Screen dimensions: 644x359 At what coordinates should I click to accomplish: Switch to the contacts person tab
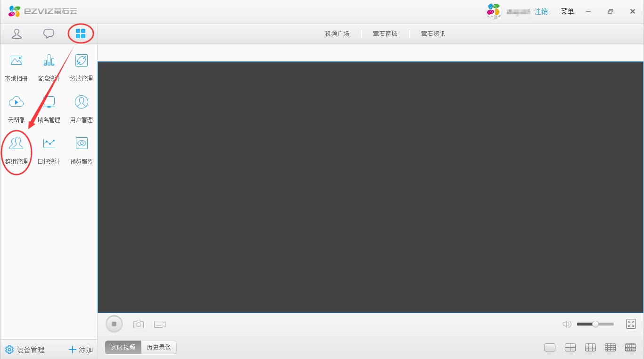coord(17,33)
